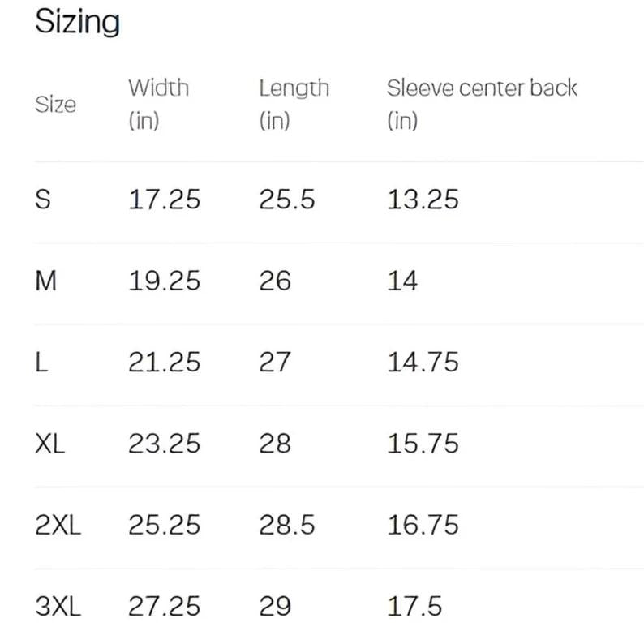Click the 17.25 width value for S
Screen dimensions: 644x644
pyautogui.click(x=164, y=200)
